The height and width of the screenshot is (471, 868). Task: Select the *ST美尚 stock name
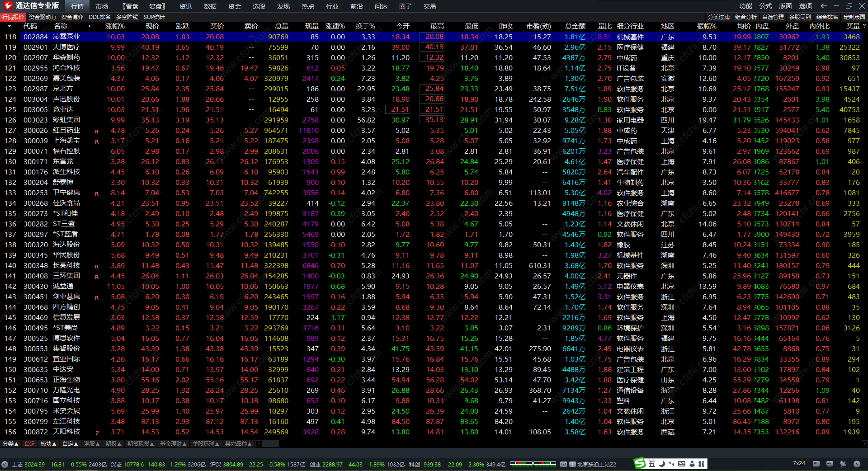tap(65, 328)
